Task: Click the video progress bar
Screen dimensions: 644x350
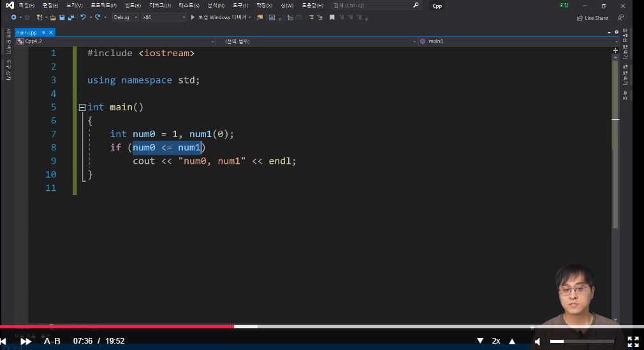Action: 322,326
